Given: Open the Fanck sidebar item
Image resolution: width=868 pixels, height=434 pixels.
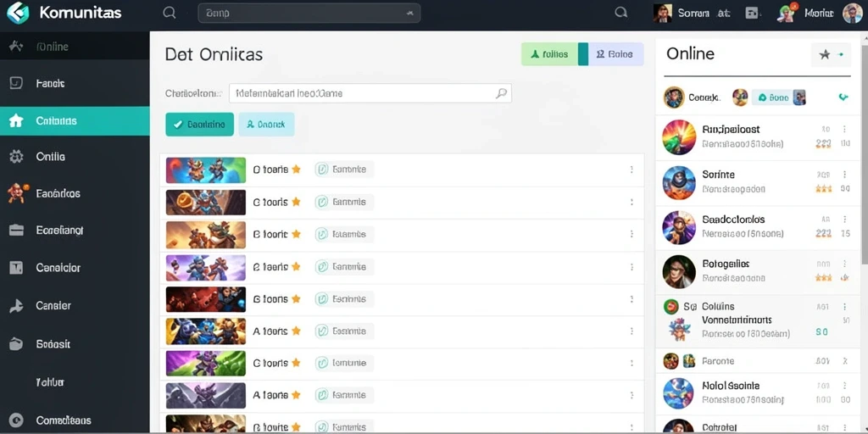Looking at the screenshot, I should pos(75,83).
